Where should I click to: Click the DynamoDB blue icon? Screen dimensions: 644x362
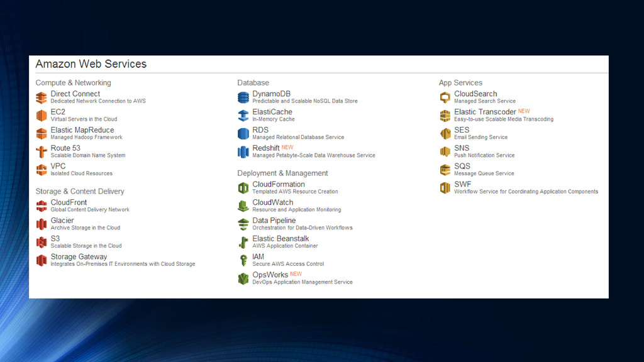click(x=243, y=97)
